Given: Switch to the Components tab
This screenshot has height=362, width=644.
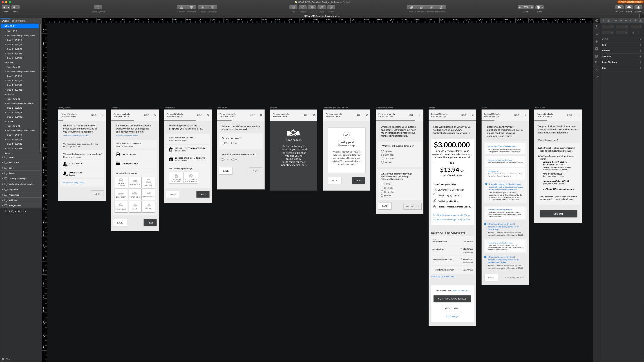Looking at the screenshot, I should tap(18, 21).
